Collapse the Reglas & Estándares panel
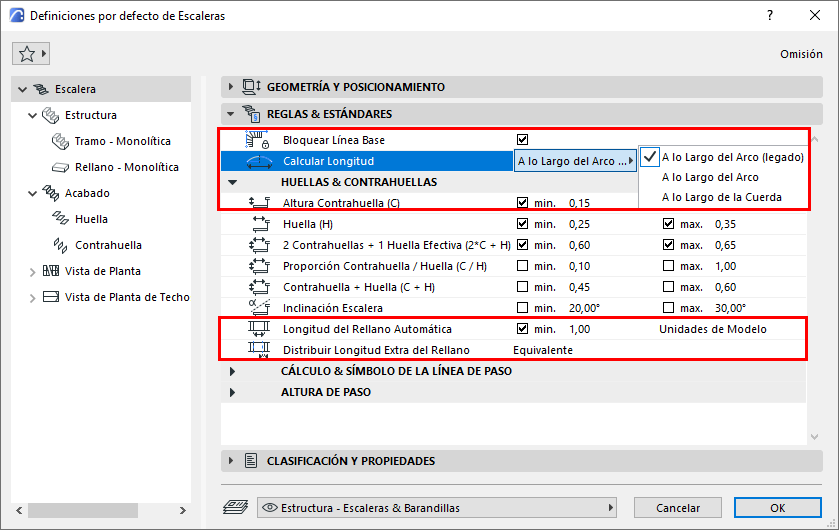This screenshot has width=839, height=530. tap(231, 113)
